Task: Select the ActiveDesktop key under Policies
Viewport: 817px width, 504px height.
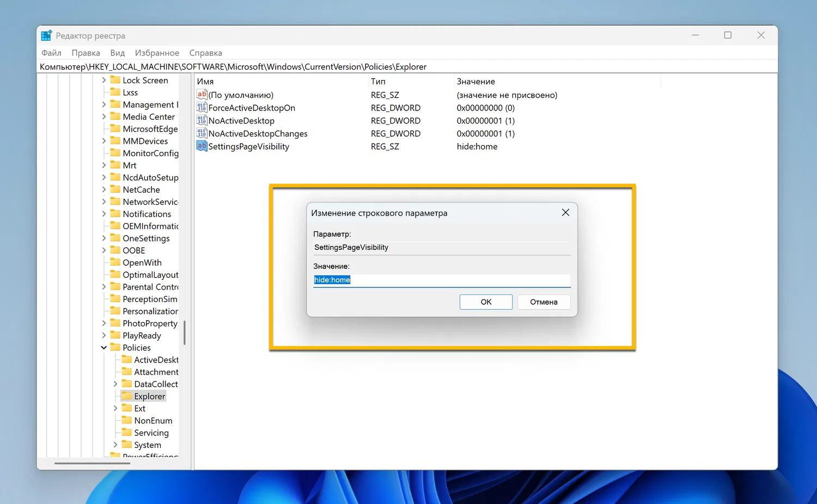Action: pos(156,360)
